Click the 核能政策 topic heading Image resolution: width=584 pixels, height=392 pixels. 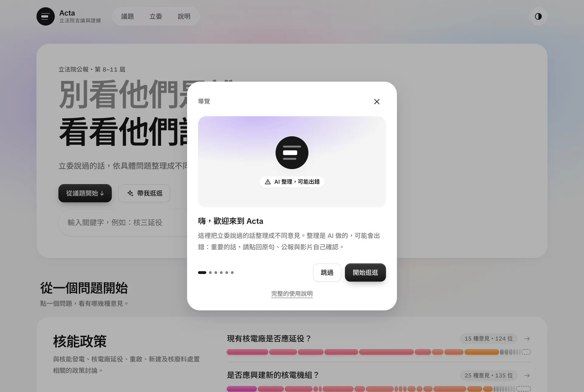(80, 341)
